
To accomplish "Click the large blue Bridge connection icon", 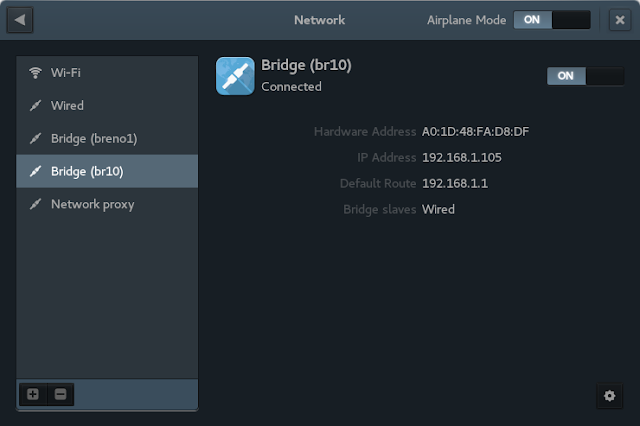I will point(235,76).
